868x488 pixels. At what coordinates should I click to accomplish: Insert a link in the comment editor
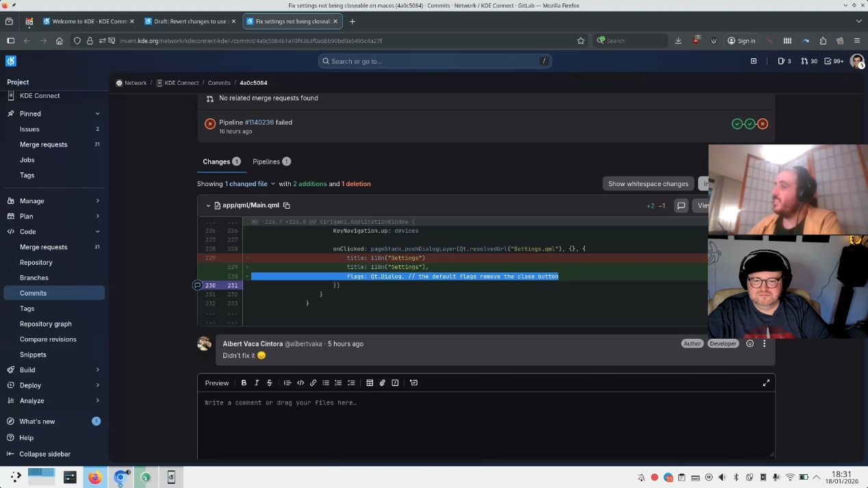click(313, 383)
